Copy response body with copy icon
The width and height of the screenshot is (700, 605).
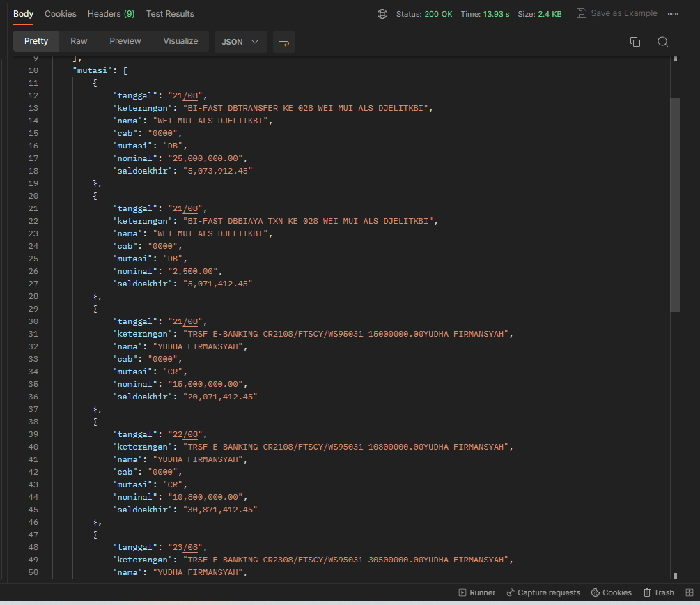point(635,42)
